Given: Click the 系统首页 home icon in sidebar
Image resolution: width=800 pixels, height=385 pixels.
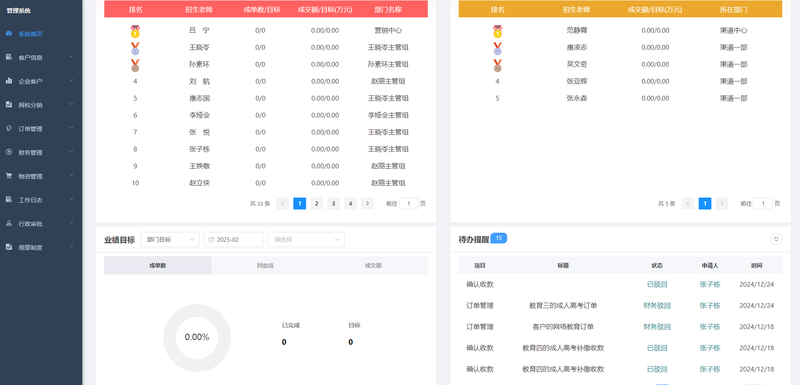Looking at the screenshot, I should [9, 34].
